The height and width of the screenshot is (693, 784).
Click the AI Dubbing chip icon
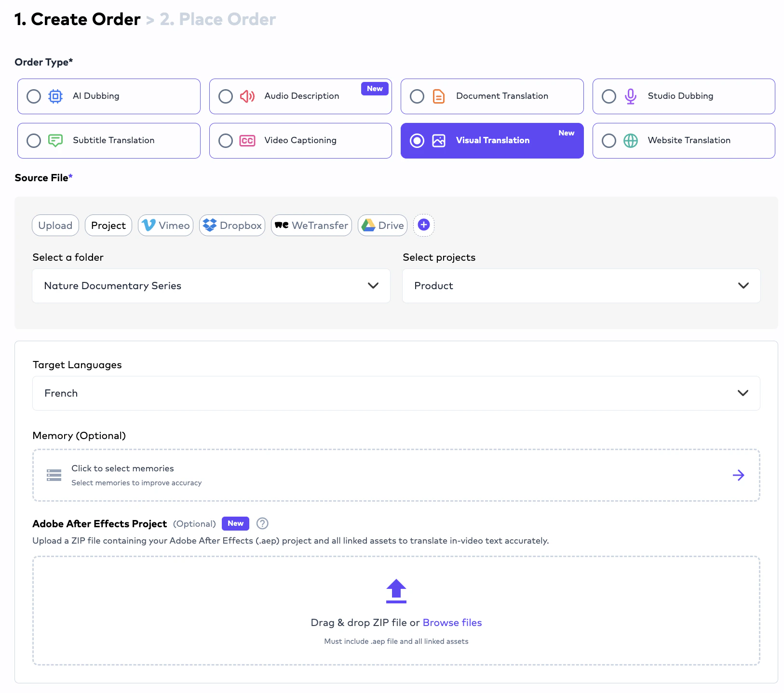tap(55, 96)
